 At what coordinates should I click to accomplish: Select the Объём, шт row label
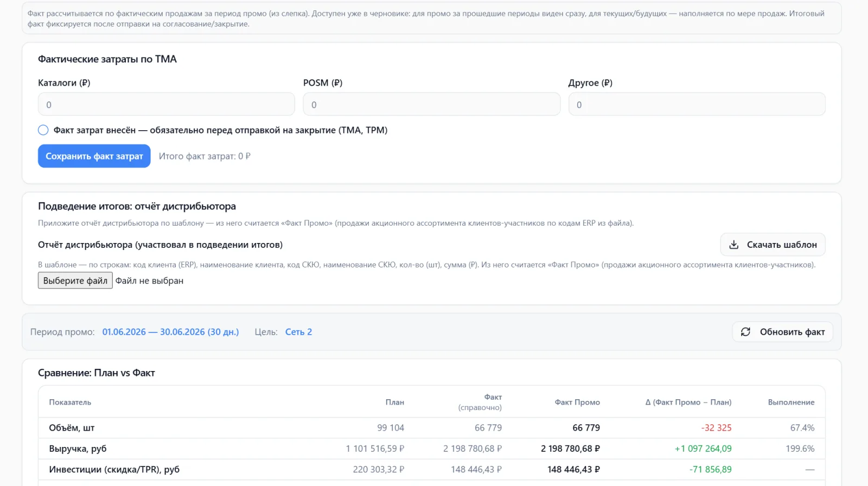(x=72, y=428)
